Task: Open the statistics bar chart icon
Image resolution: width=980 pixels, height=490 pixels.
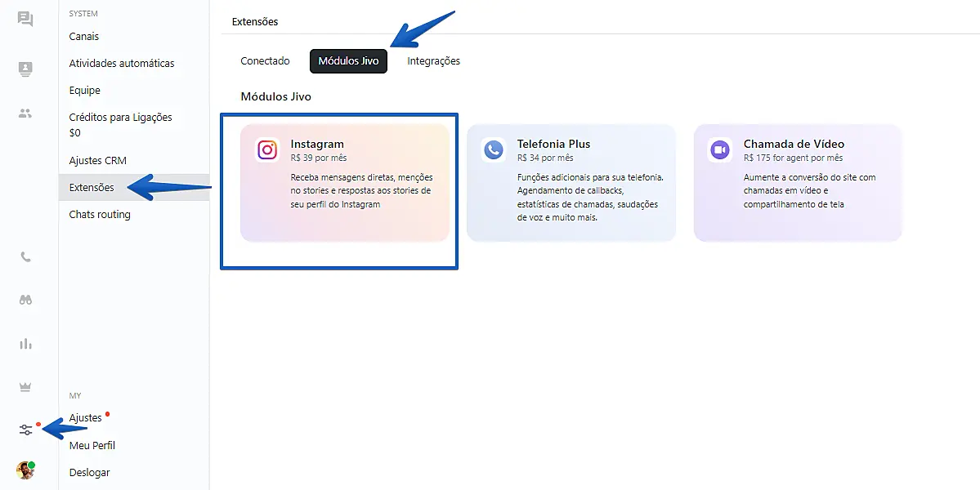Action: (25, 344)
